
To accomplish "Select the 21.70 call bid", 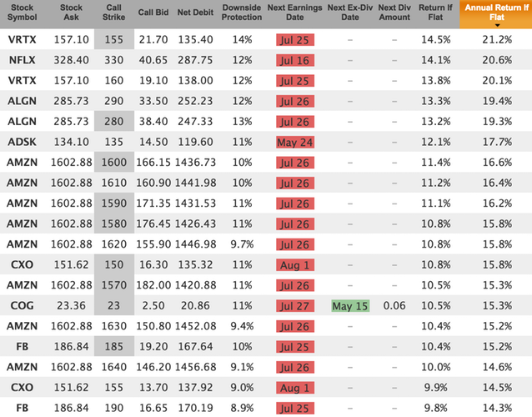I will click(153, 40).
